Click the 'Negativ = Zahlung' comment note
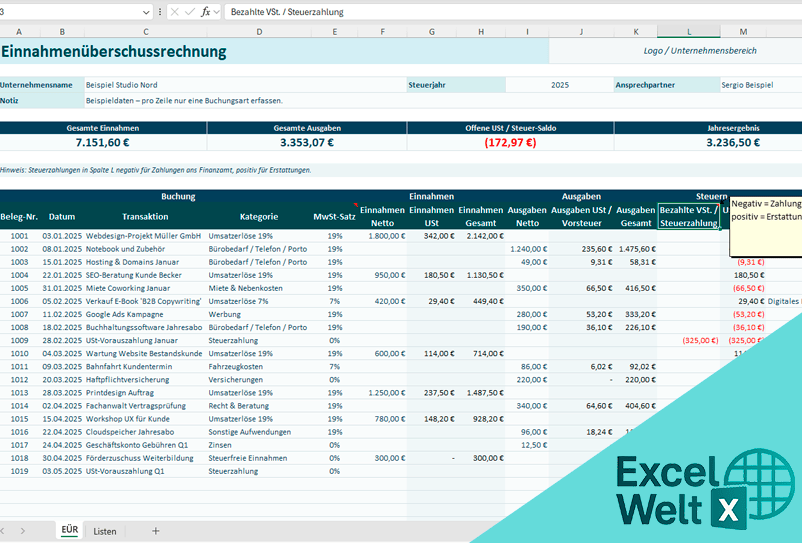802x543 pixels. 766,226
